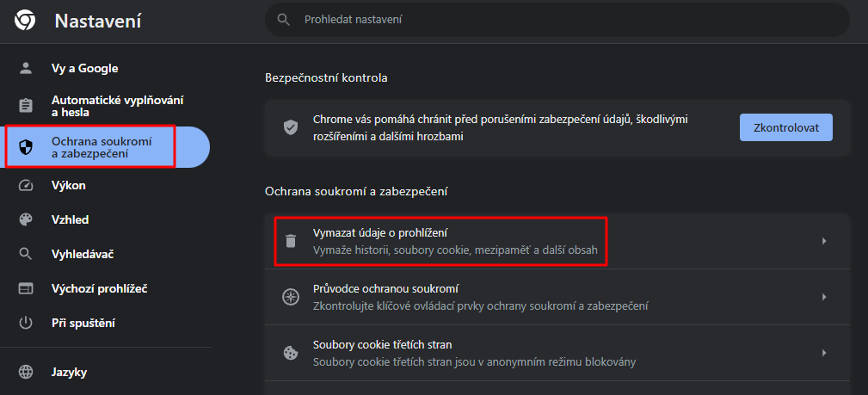This screenshot has width=868, height=395.
Task: Click the trash can icon for Vymazat údaje
Action: point(291,241)
